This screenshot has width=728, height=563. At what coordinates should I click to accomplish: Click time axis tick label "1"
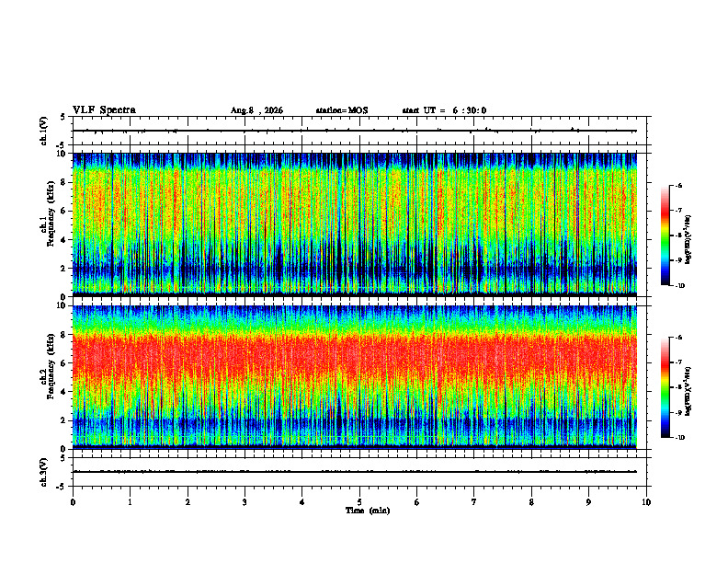pyautogui.click(x=130, y=502)
